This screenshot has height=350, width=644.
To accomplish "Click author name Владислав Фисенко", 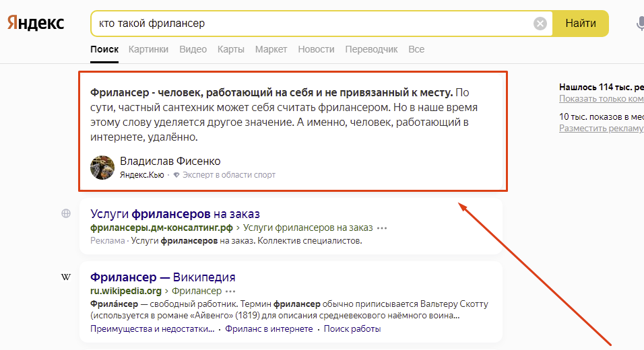I will [x=170, y=162].
